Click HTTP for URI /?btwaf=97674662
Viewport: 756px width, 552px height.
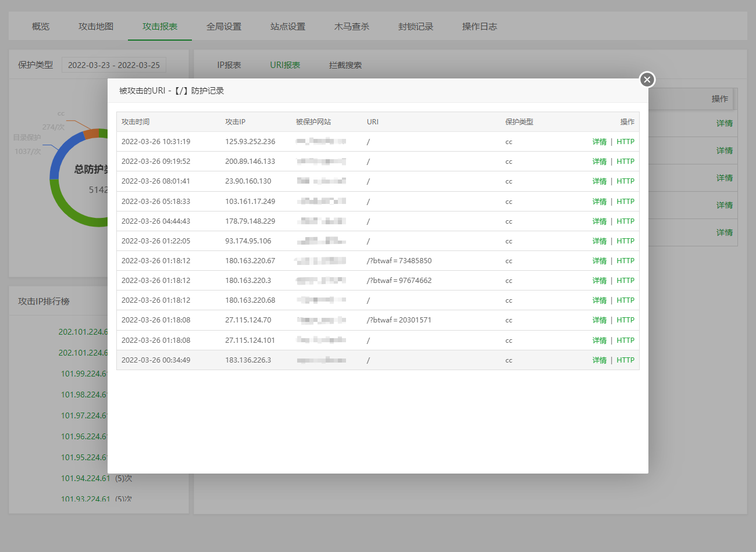click(625, 281)
